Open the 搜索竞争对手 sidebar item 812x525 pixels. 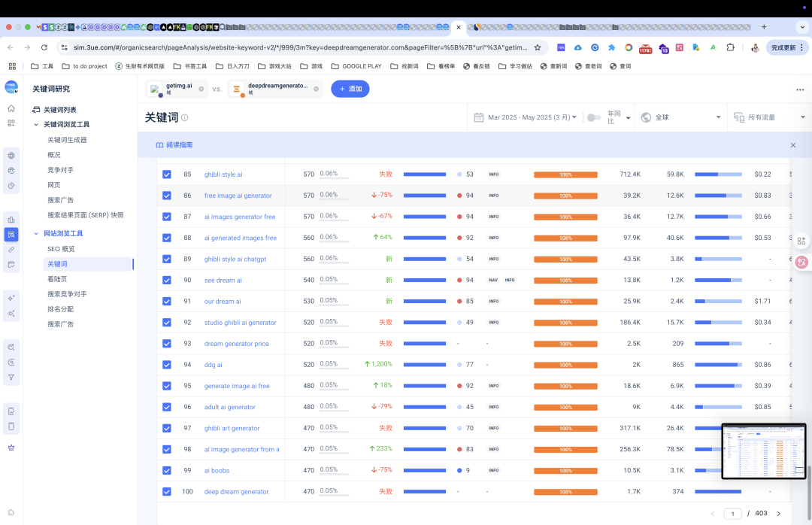click(x=68, y=294)
